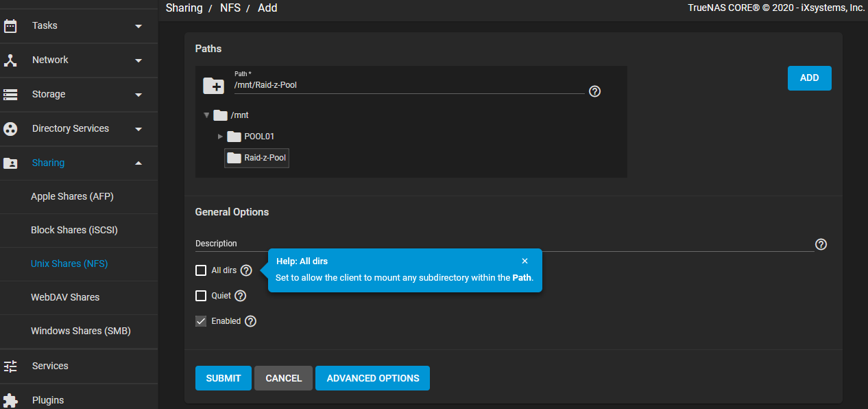
Task: Collapse the Sharing menu chevron
Action: 138,163
